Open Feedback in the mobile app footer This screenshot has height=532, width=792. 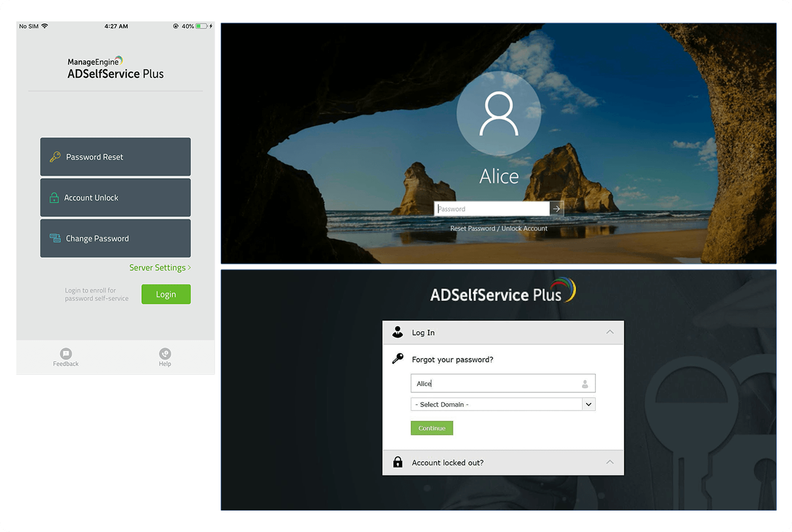(x=66, y=357)
